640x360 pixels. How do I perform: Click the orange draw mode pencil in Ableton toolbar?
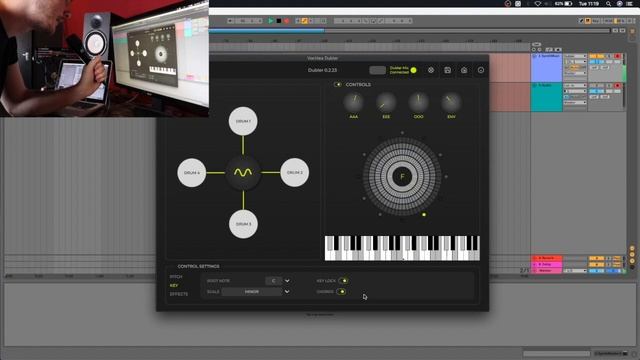304,20
